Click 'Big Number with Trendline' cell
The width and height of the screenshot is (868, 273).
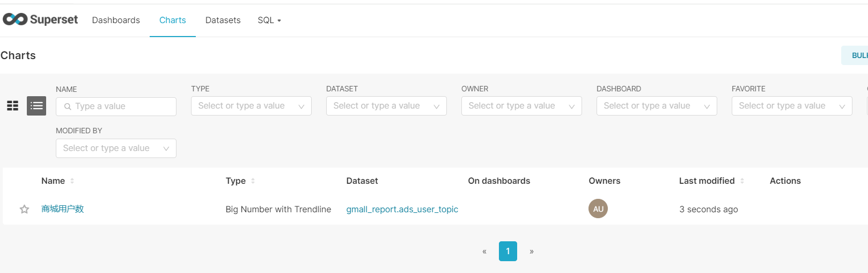click(278, 209)
